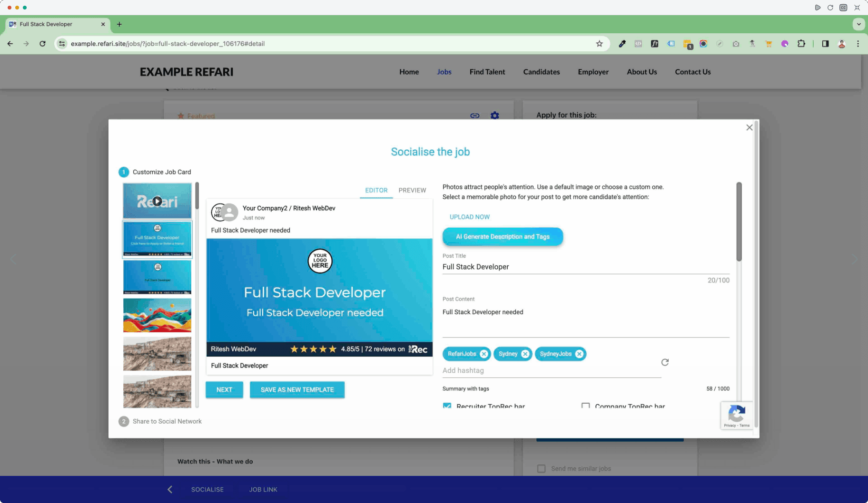This screenshot has width=868, height=503.
Task: Click SAVE AS NEW TEMPLATE button
Action: click(297, 389)
